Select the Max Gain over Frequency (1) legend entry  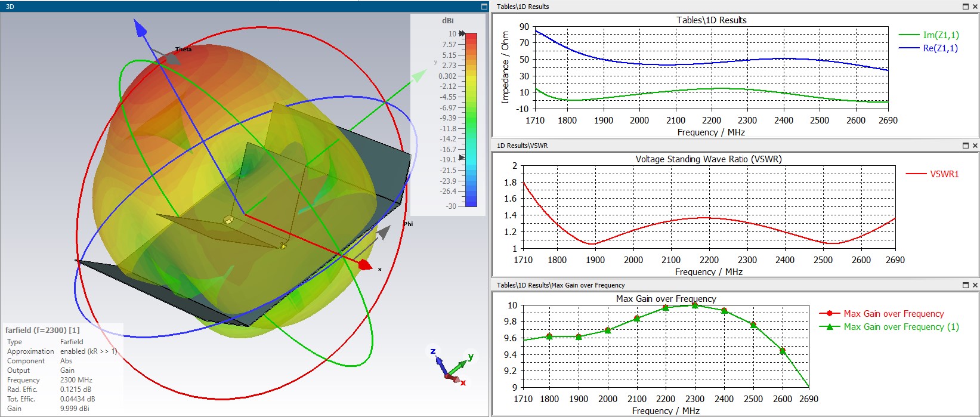pyautogui.click(x=889, y=327)
